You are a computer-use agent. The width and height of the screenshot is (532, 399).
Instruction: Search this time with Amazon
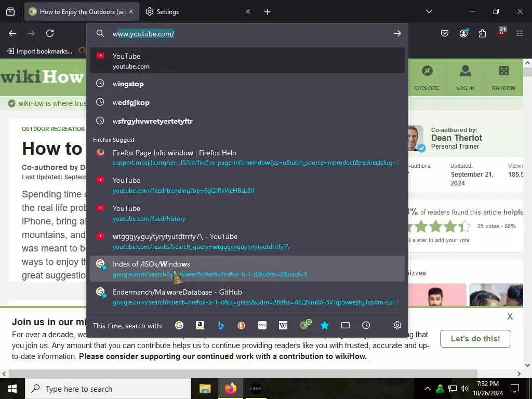tap(200, 325)
